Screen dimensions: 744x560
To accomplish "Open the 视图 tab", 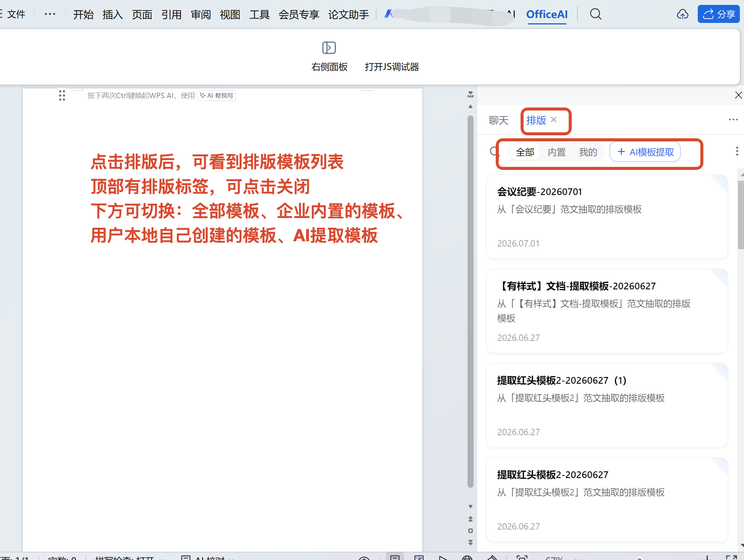I will (230, 14).
